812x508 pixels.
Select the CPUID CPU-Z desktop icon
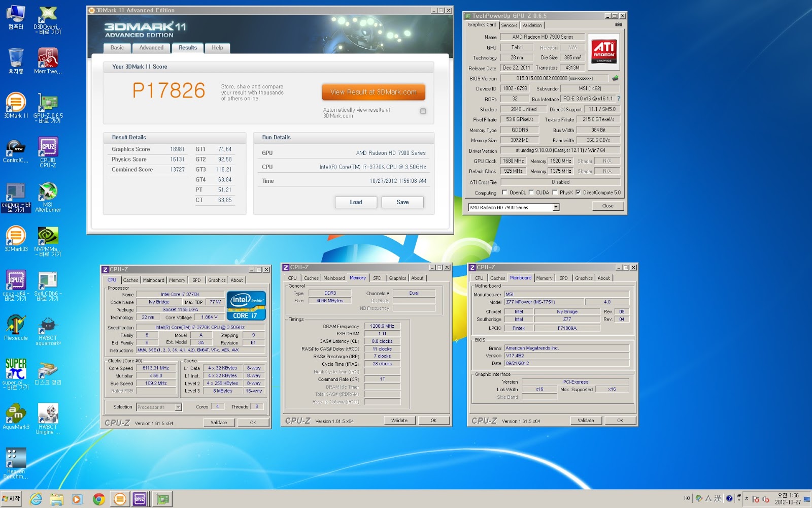tap(48, 152)
